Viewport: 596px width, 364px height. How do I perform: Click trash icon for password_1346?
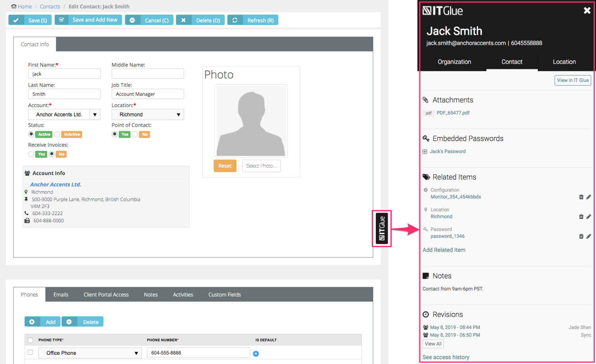pos(581,236)
